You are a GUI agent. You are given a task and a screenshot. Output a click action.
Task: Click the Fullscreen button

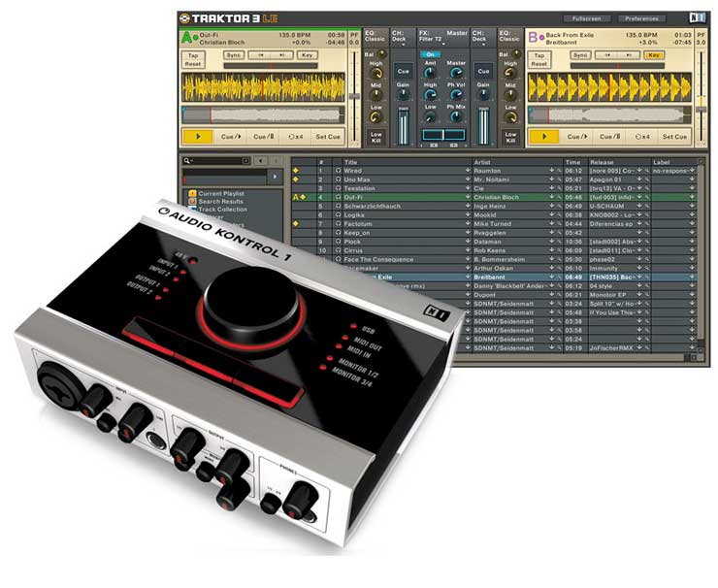587,18
